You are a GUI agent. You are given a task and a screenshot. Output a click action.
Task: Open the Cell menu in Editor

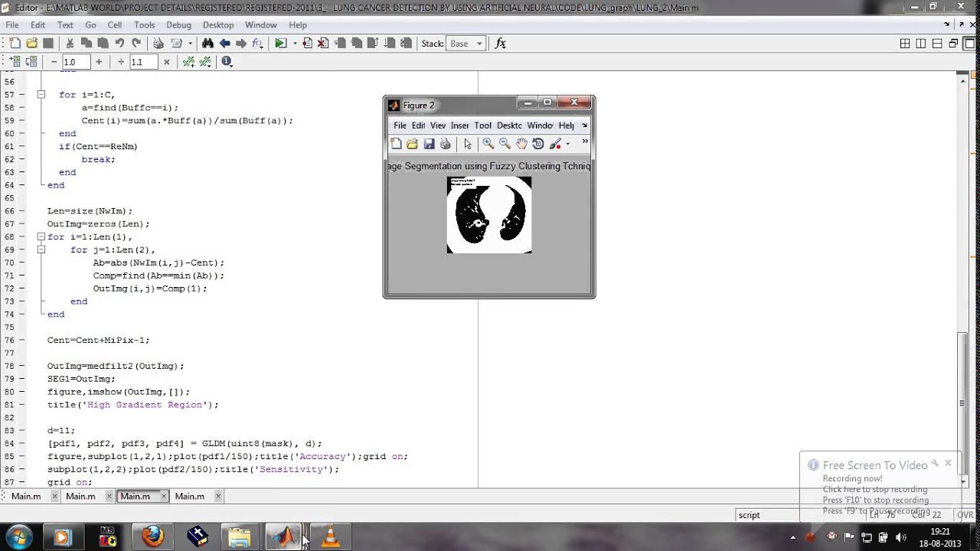coord(115,25)
